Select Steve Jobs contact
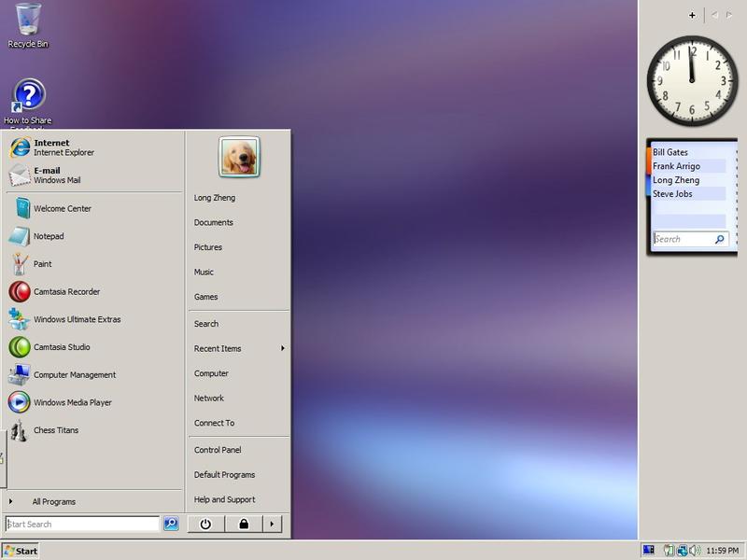Viewport: 747px width, 560px height. [x=672, y=194]
